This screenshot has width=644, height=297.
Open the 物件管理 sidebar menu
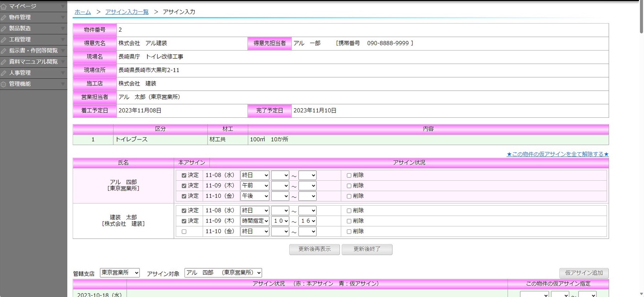pos(33,17)
